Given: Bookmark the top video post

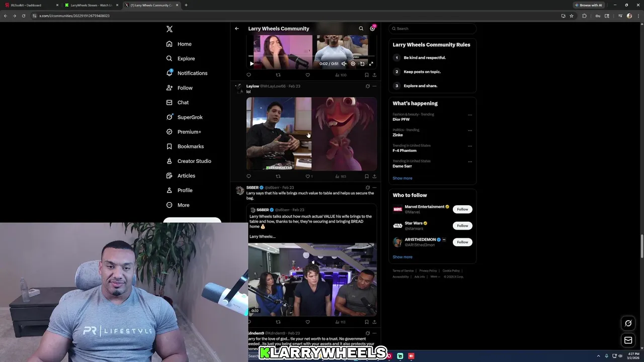Looking at the screenshot, I should point(366,75).
